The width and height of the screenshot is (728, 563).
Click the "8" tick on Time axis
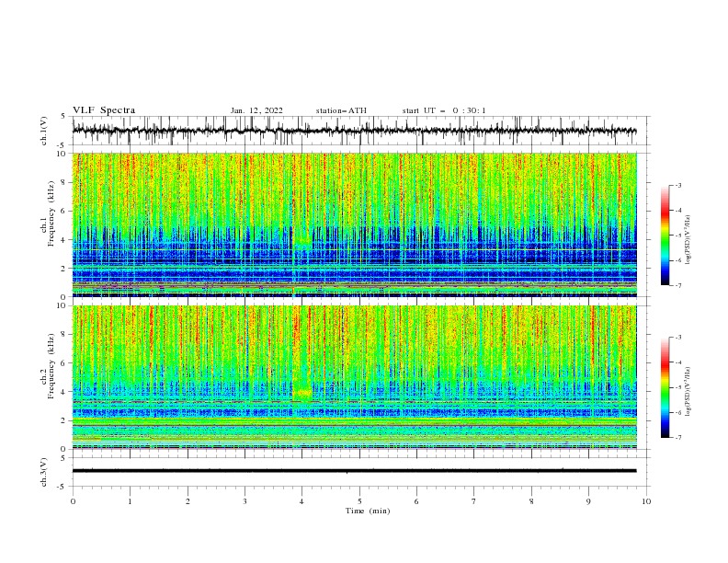point(531,501)
